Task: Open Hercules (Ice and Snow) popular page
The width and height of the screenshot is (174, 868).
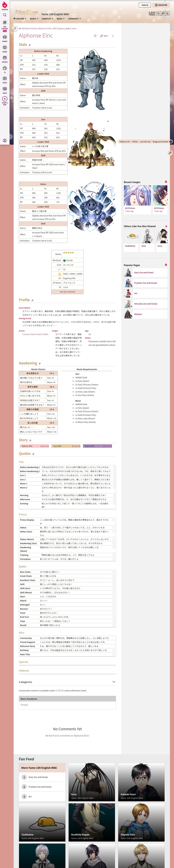Action: tap(146, 304)
